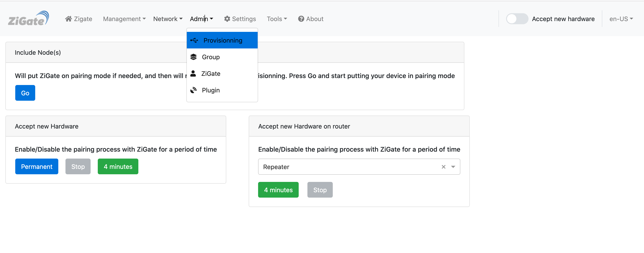Open the Tools dropdown menu
Viewport: 644px width, 253px height.
point(277,19)
